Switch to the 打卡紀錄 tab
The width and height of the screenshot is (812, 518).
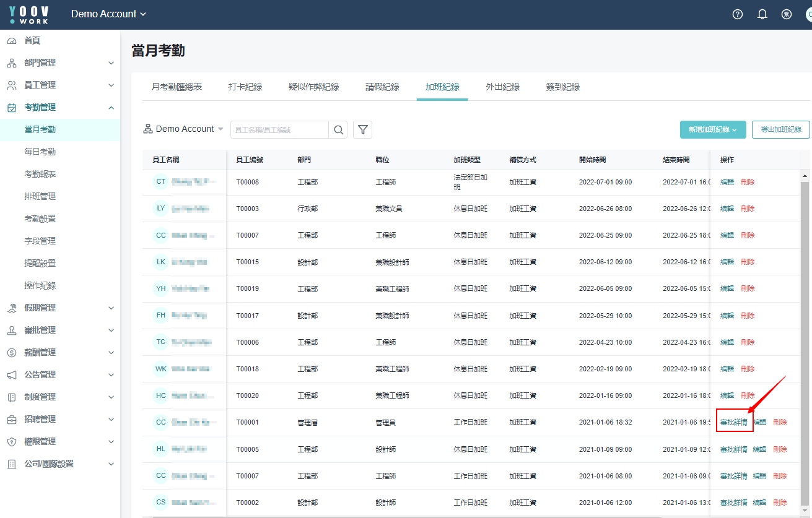pyautogui.click(x=245, y=87)
